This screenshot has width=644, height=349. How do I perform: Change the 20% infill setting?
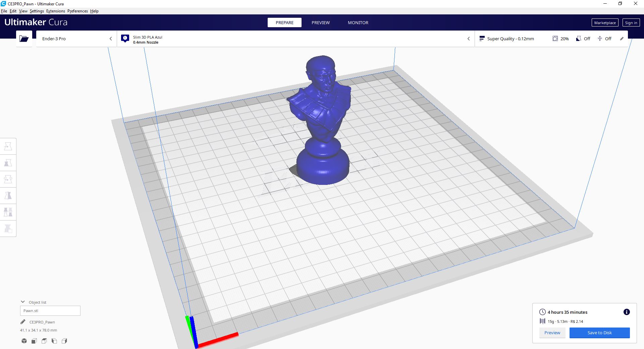click(x=560, y=39)
